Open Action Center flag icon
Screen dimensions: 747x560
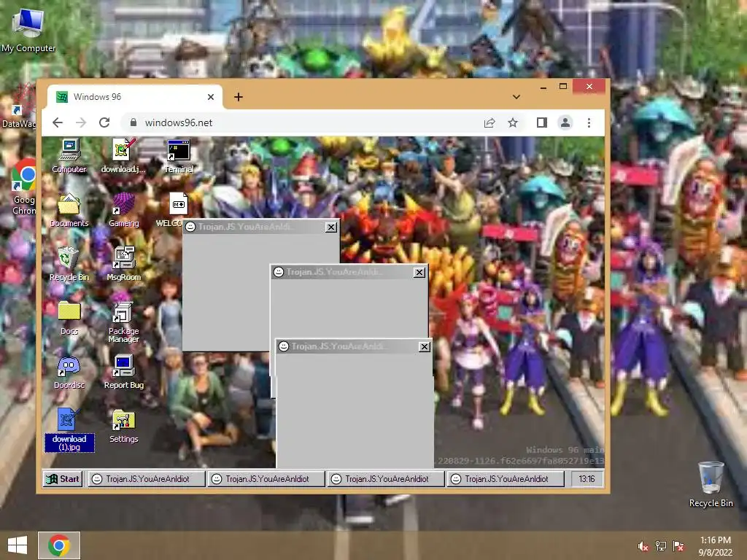coord(678,546)
